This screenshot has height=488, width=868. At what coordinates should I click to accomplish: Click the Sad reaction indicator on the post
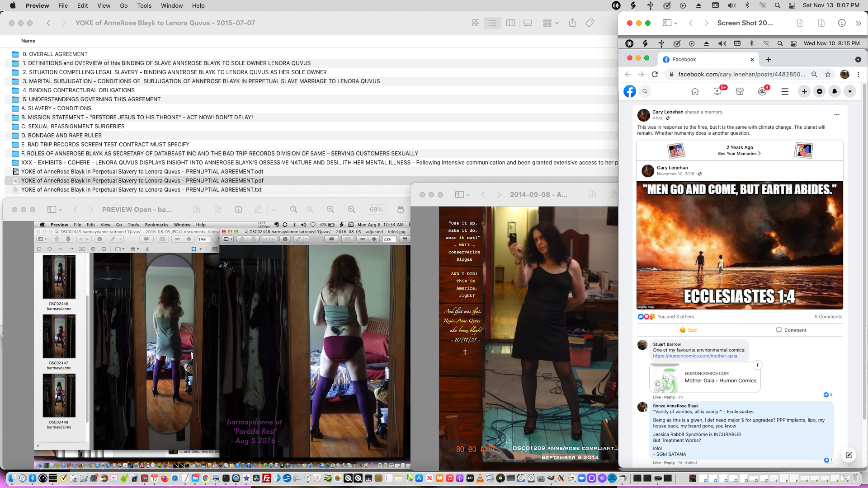688,330
